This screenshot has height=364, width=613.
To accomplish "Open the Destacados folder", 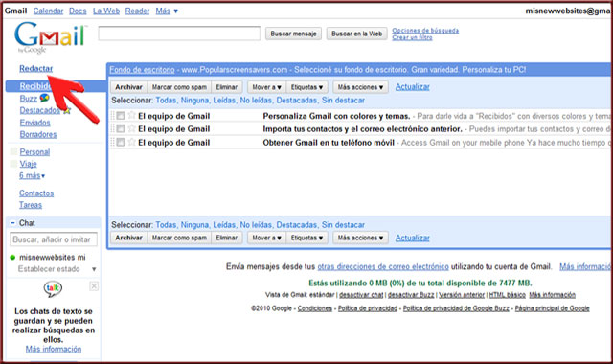I will 40,110.
